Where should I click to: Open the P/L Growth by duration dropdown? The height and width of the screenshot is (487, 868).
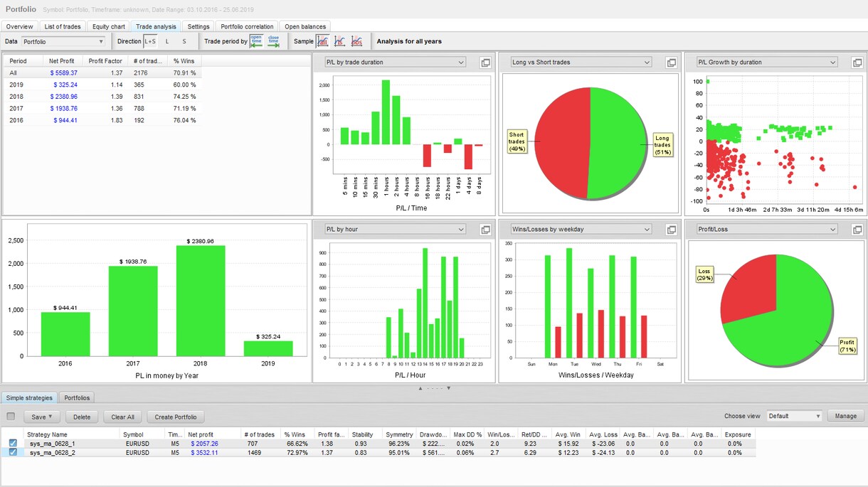point(767,63)
